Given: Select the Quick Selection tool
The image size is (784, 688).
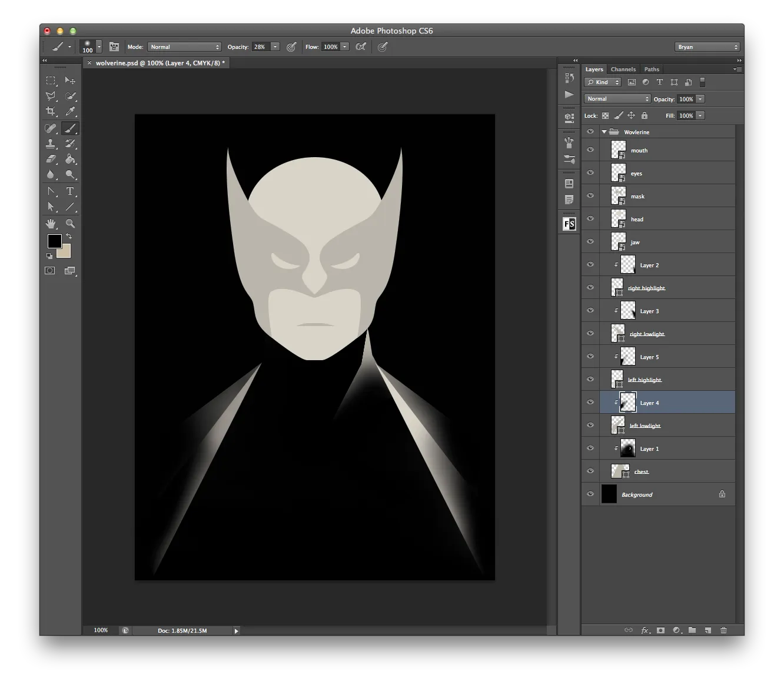Looking at the screenshot, I should coord(70,96).
